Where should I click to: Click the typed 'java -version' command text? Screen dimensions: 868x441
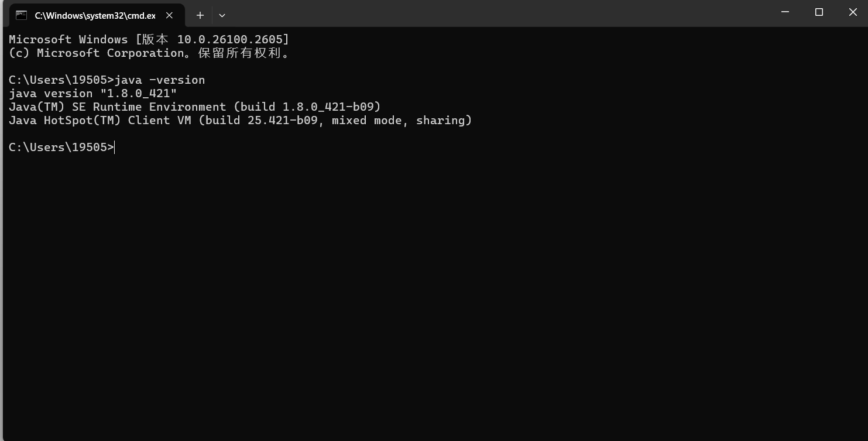[x=160, y=80]
